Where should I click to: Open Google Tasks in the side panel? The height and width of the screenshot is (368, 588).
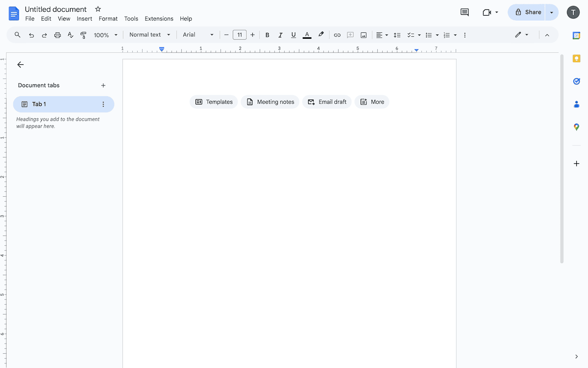click(577, 81)
